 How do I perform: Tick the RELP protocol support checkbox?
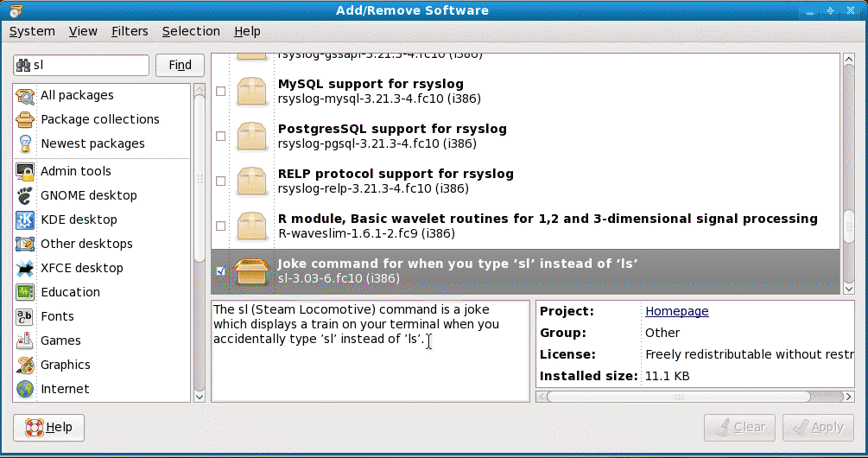(220, 181)
